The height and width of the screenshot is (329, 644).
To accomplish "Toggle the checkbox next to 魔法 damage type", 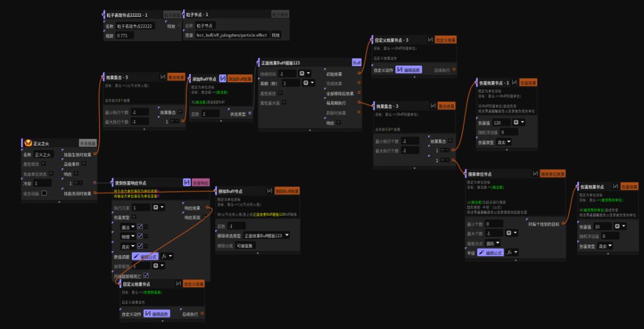I will 140,226.
